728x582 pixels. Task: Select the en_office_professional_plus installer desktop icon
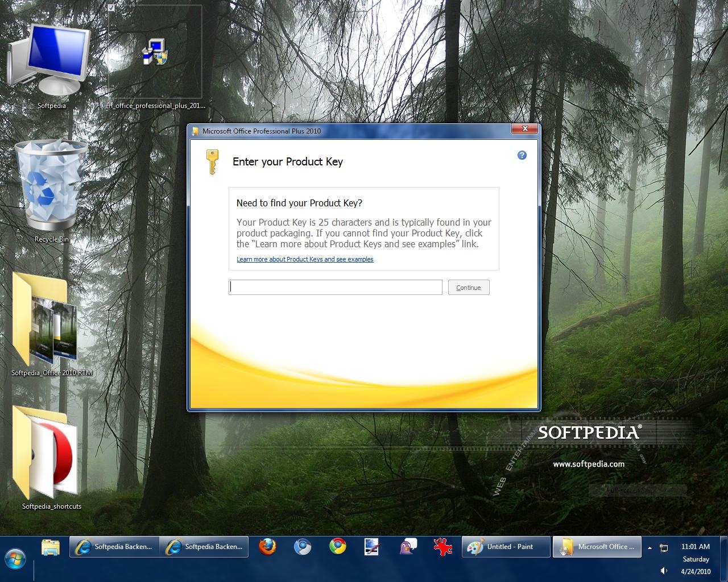tap(155, 53)
